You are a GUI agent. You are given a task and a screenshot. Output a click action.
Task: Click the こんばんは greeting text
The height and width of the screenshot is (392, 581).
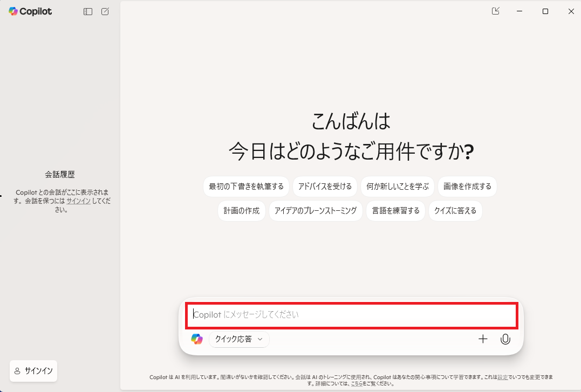(x=351, y=121)
